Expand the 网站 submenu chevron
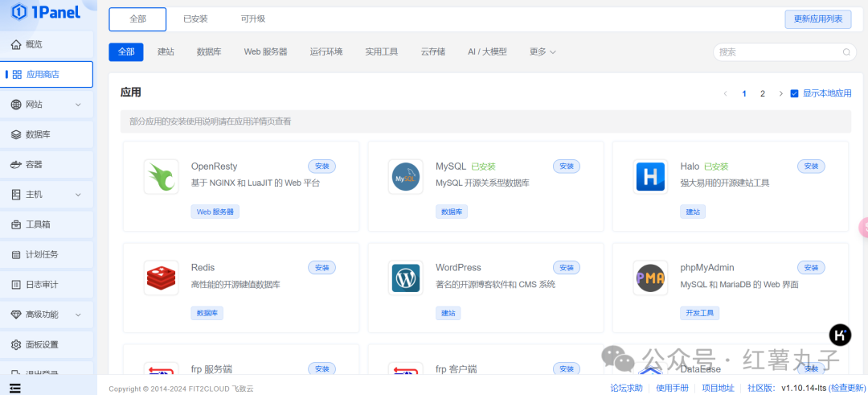The height and width of the screenshot is (395, 868). [x=78, y=104]
